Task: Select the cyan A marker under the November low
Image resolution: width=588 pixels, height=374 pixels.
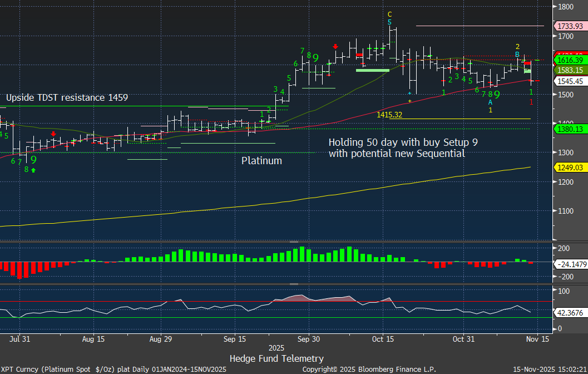Action: pos(490,102)
